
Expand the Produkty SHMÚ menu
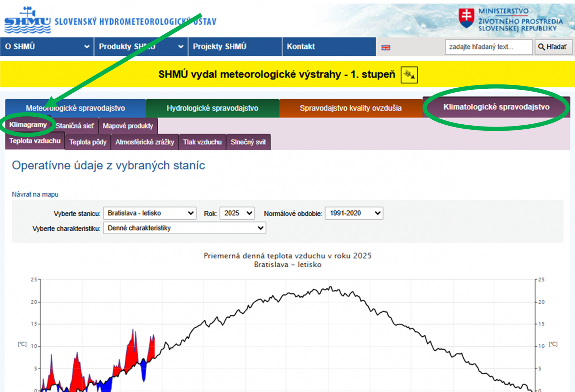[x=141, y=47]
